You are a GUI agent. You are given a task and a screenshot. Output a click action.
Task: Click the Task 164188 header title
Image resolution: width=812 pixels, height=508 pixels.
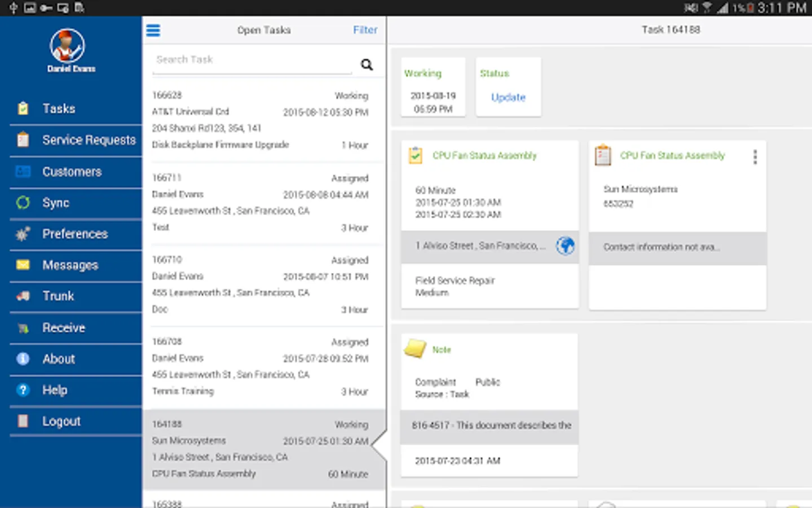coord(671,30)
